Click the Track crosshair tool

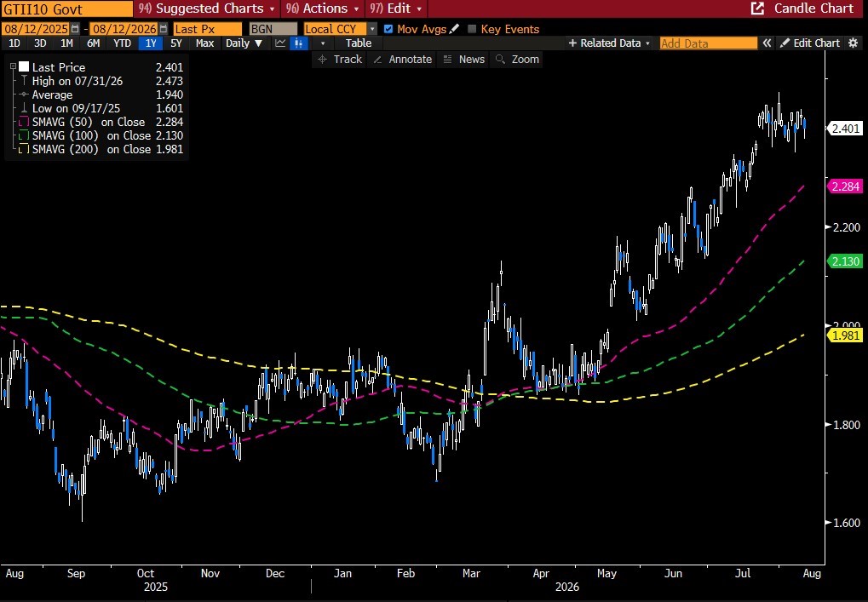pyautogui.click(x=340, y=60)
